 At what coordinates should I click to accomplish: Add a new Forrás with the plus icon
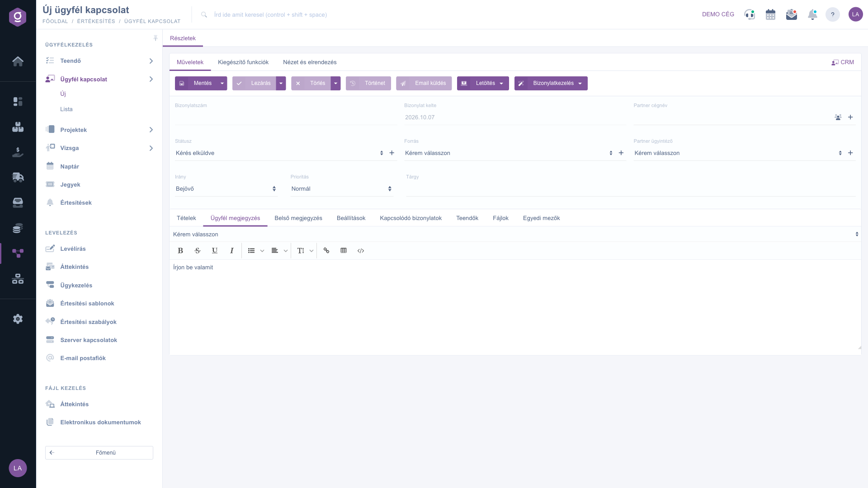621,153
